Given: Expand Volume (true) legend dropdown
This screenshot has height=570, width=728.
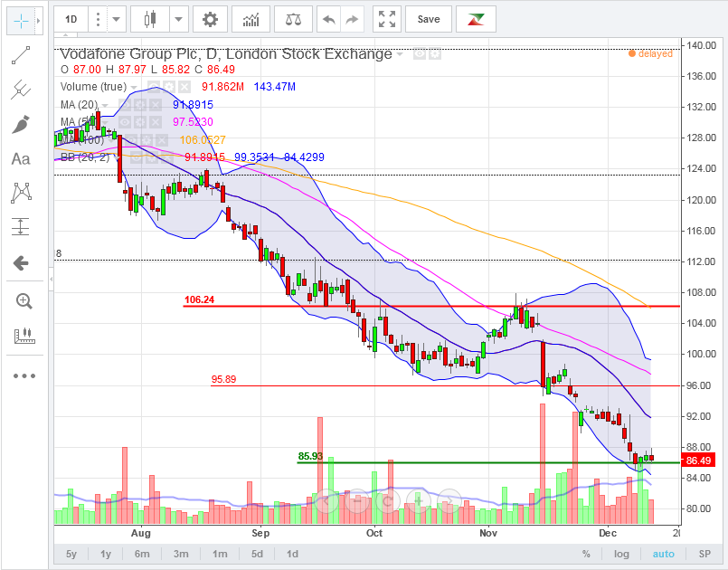Looking at the screenshot, I should (x=134, y=88).
